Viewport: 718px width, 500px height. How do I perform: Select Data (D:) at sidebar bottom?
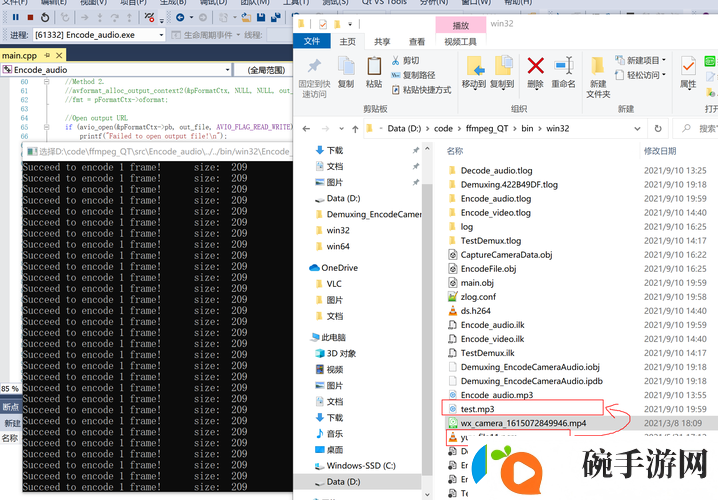[x=343, y=482]
